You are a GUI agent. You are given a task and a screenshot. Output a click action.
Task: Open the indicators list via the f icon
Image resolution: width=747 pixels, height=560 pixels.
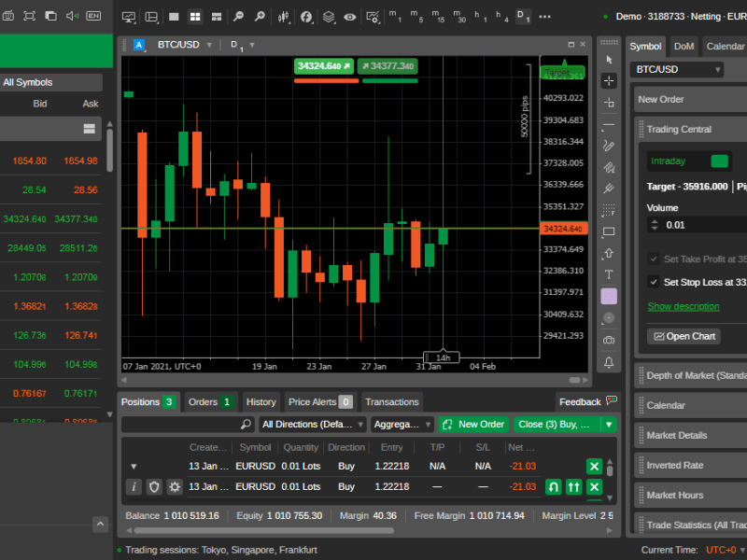coord(307,16)
